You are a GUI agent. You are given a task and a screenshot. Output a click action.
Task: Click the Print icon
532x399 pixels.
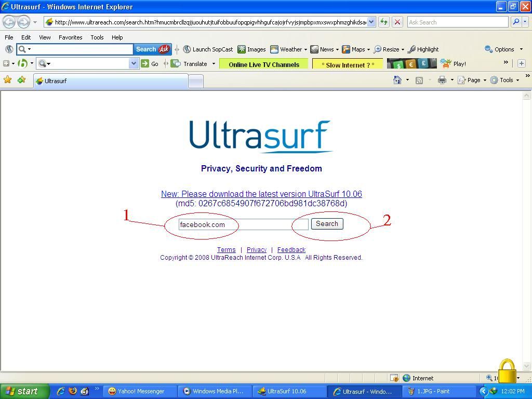(442, 80)
